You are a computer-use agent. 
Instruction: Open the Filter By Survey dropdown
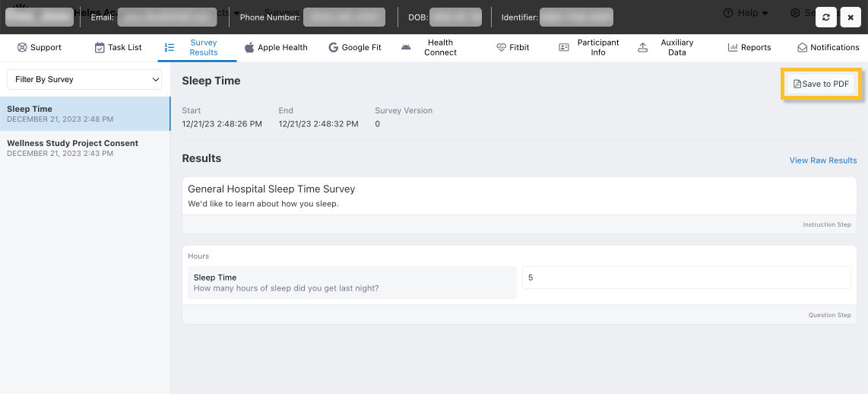click(x=85, y=79)
